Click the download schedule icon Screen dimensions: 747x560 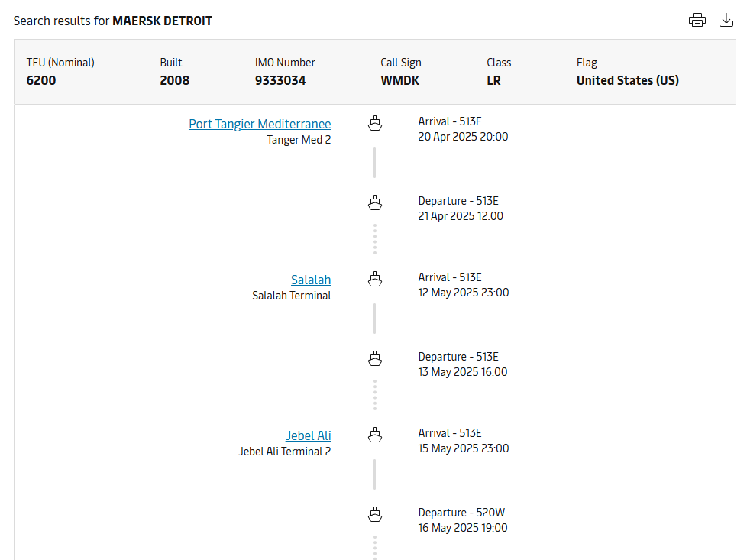726,21
